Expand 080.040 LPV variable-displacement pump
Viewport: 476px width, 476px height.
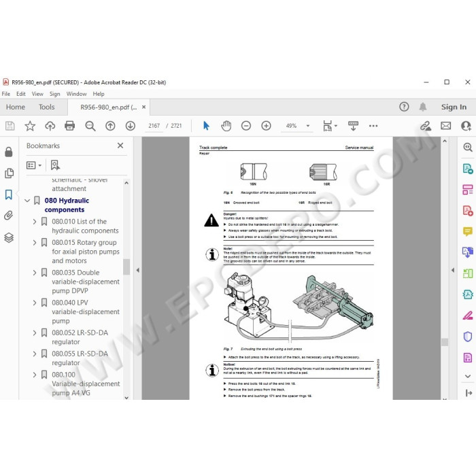coord(34,303)
